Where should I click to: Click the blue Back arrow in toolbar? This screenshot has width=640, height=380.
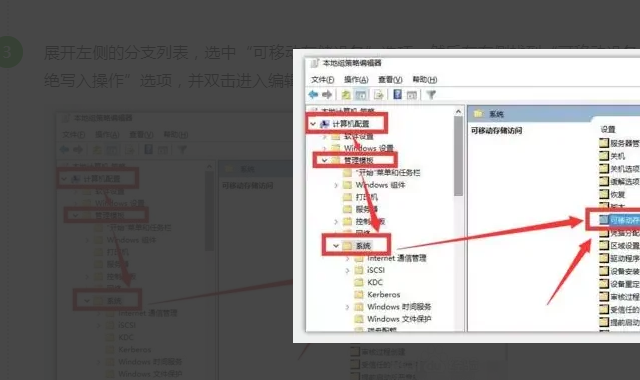[313, 95]
